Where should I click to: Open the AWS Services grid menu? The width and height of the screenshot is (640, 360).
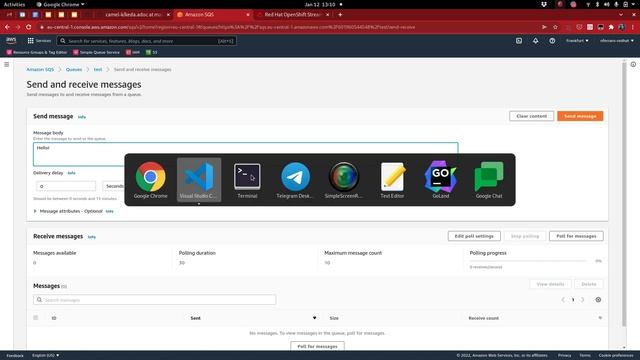tap(39, 41)
